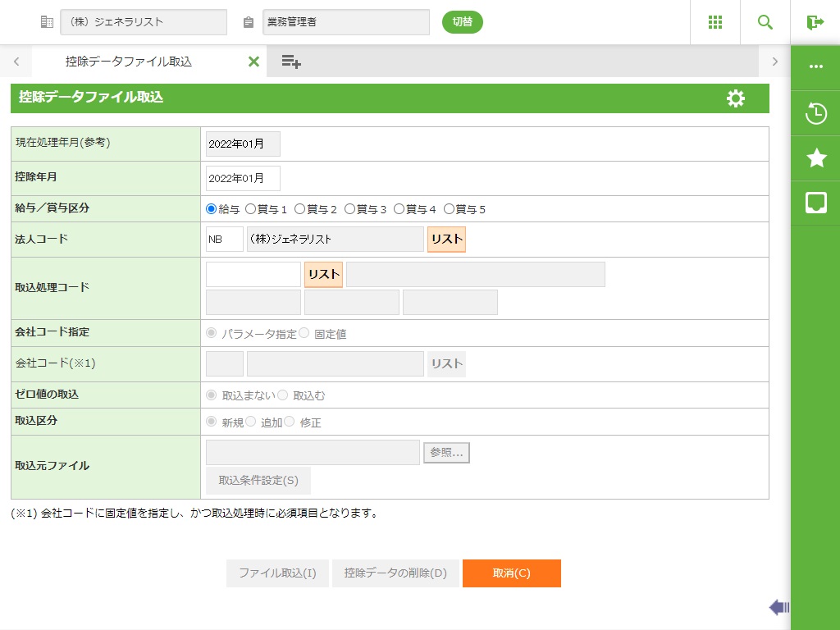840x630 pixels.
Task: Open リスト for 法人コード
Action: pos(446,240)
